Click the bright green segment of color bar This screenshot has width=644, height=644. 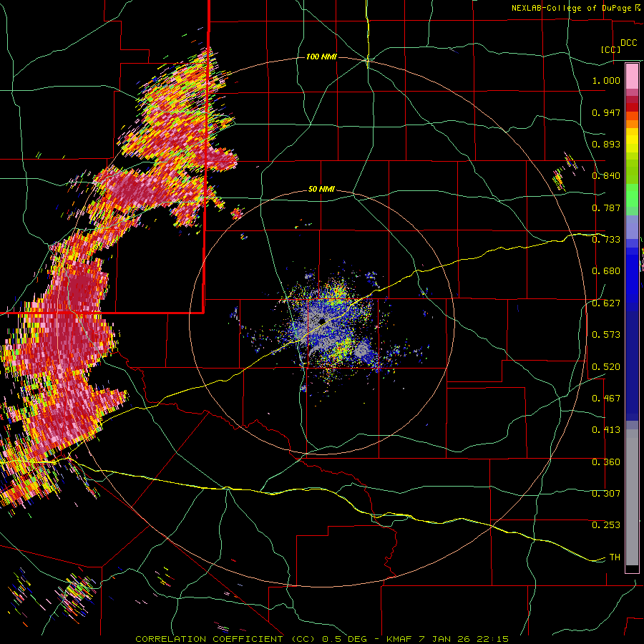(x=632, y=195)
